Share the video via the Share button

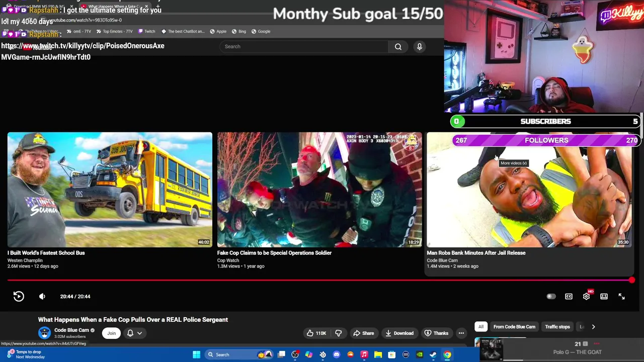[x=363, y=333]
